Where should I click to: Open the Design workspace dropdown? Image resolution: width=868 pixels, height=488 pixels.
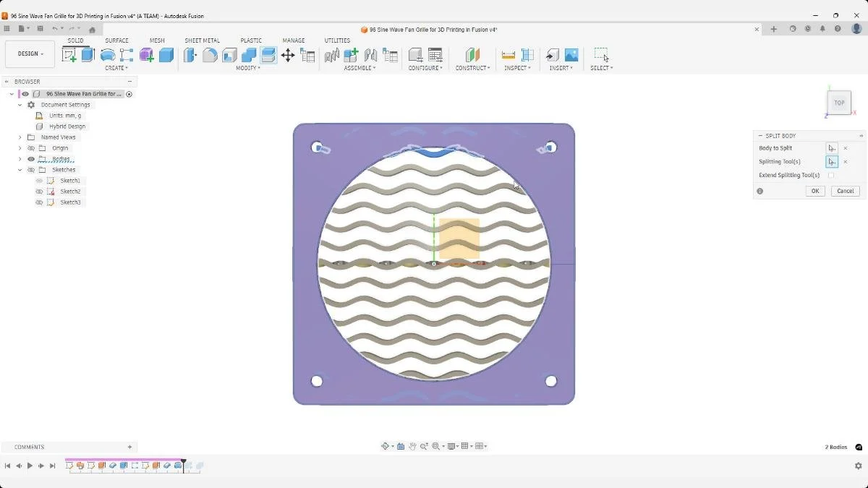click(x=29, y=53)
